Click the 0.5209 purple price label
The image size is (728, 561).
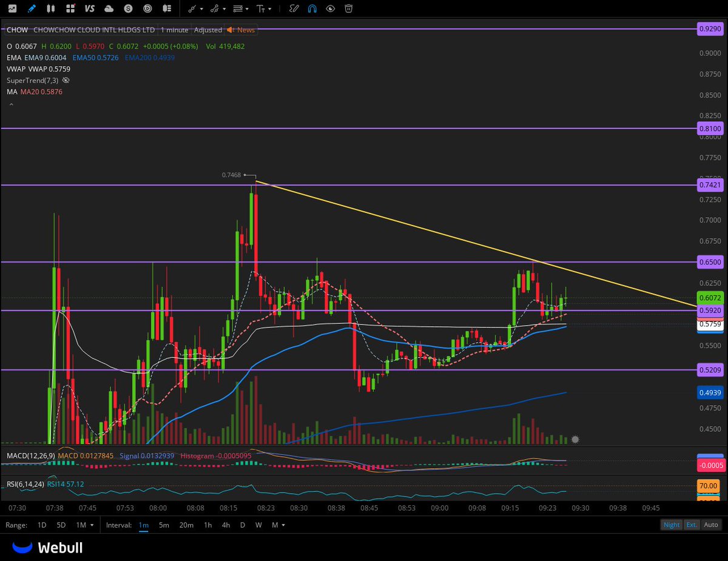[x=710, y=369]
